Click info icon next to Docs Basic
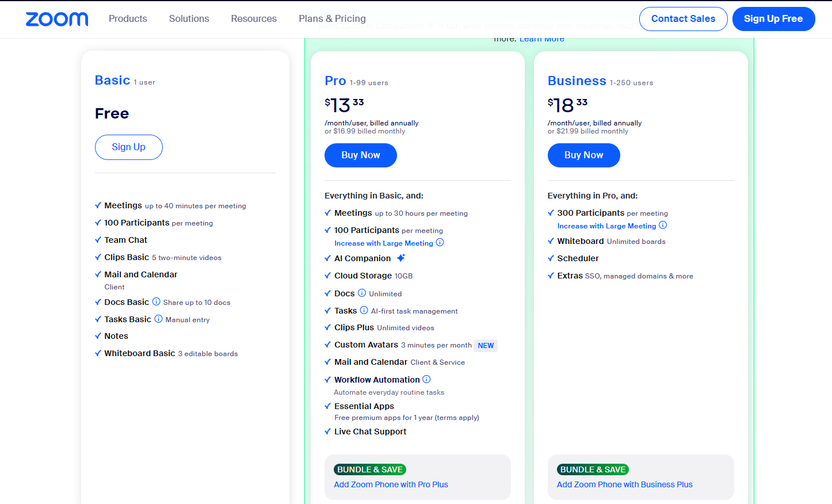Viewport: 832px width, 504px height. click(156, 301)
